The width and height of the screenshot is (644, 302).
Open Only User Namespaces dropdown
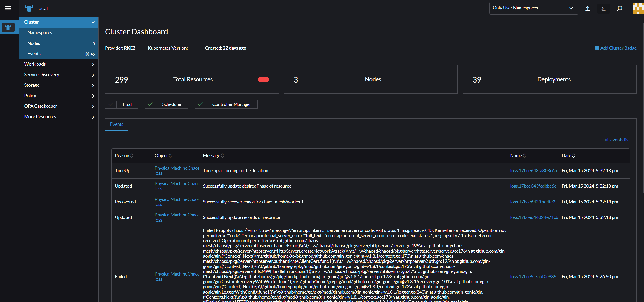point(533,8)
